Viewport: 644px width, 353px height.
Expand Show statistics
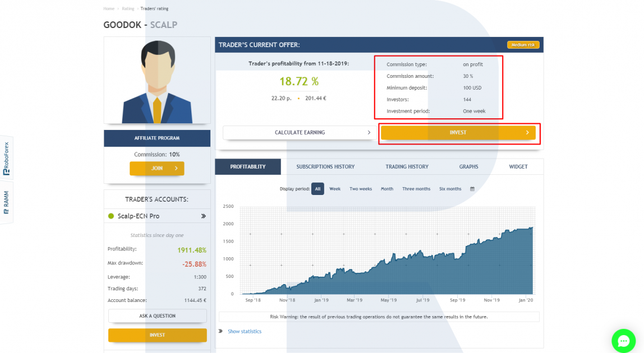245,331
